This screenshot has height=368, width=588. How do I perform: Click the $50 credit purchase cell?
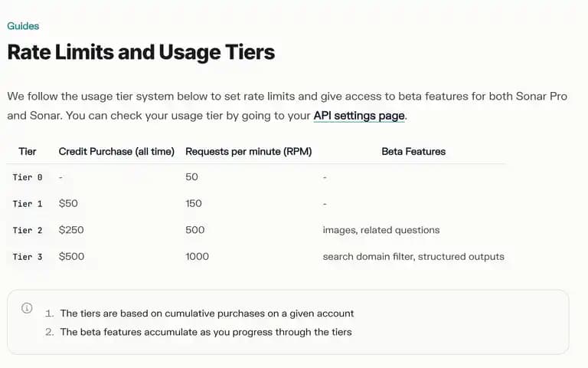pos(68,203)
